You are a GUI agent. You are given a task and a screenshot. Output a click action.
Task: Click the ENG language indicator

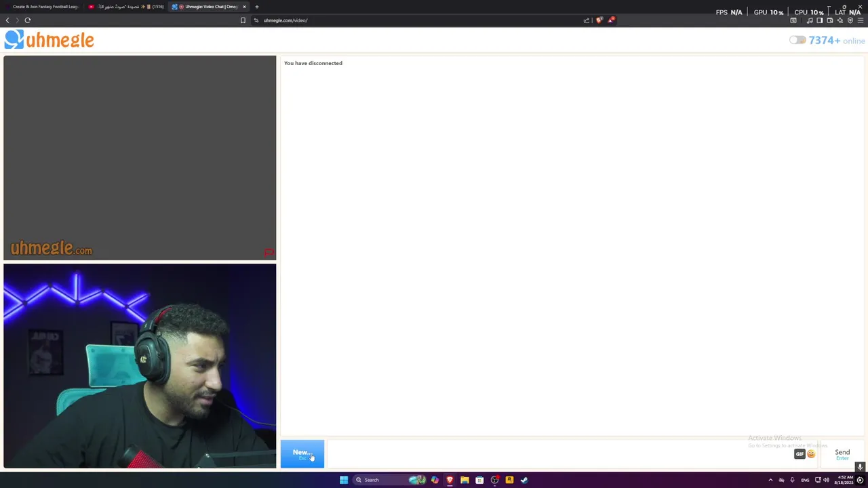tap(805, 480)
